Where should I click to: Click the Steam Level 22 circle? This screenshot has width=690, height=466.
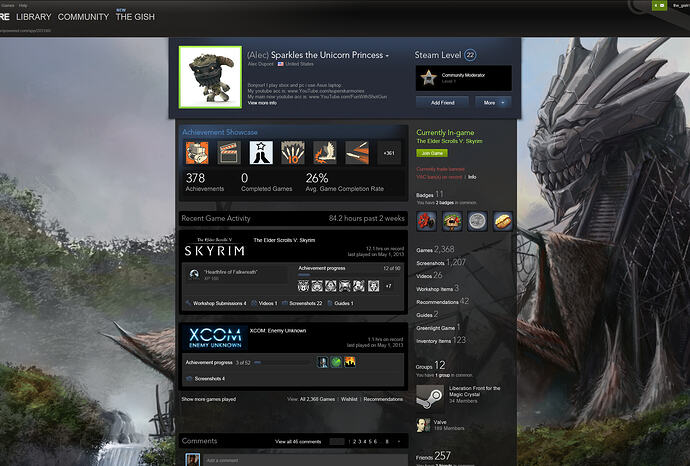[470, 55]
